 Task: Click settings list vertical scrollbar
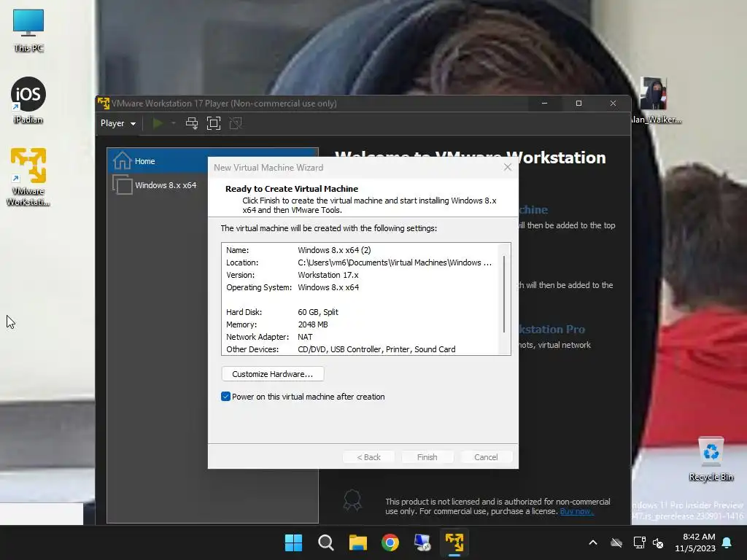tap(504, 295)
